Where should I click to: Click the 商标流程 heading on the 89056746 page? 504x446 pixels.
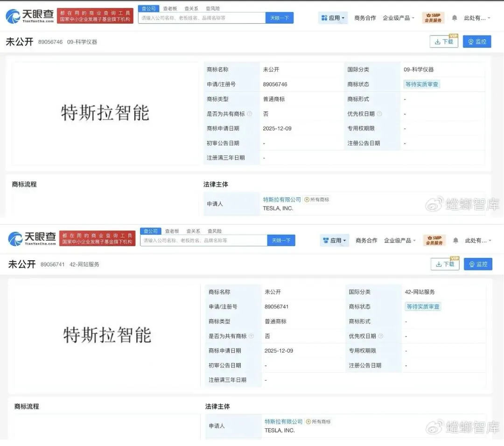(x=24, y=184)
